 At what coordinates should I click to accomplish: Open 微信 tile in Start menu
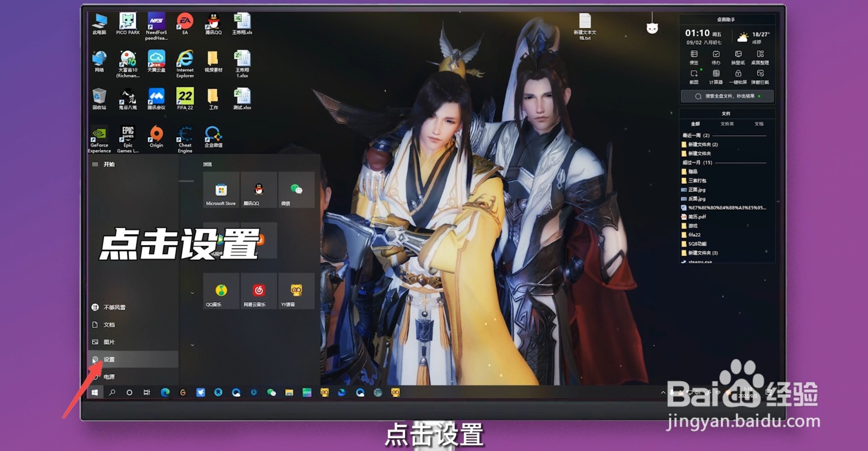pos(296,190)
